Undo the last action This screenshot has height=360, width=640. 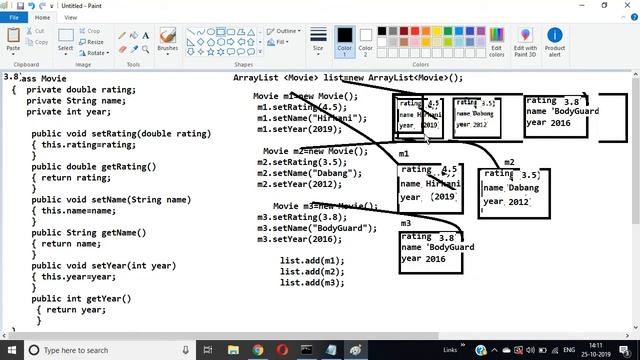coord(31,6)
